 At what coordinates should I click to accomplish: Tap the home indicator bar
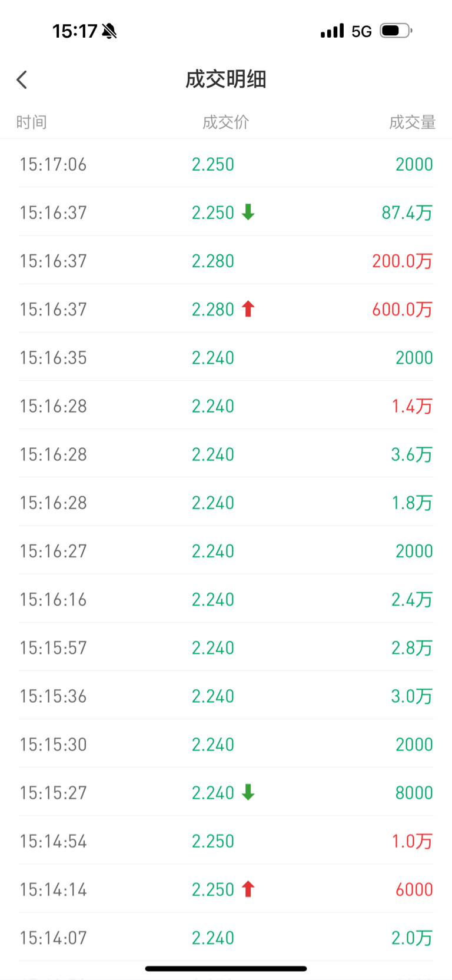coord(226,968)
